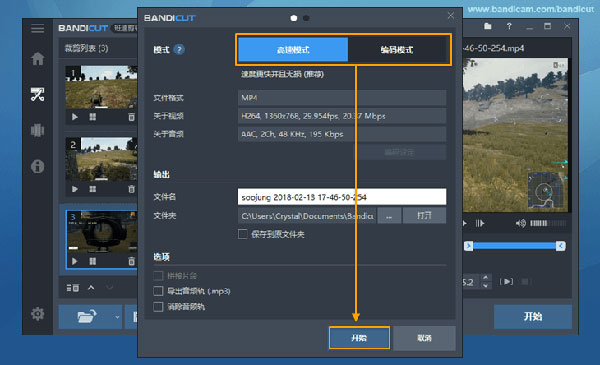This screenshot has width=600, height=365.
Task: Click the MP4 file format field
Action: pos(342,98)
